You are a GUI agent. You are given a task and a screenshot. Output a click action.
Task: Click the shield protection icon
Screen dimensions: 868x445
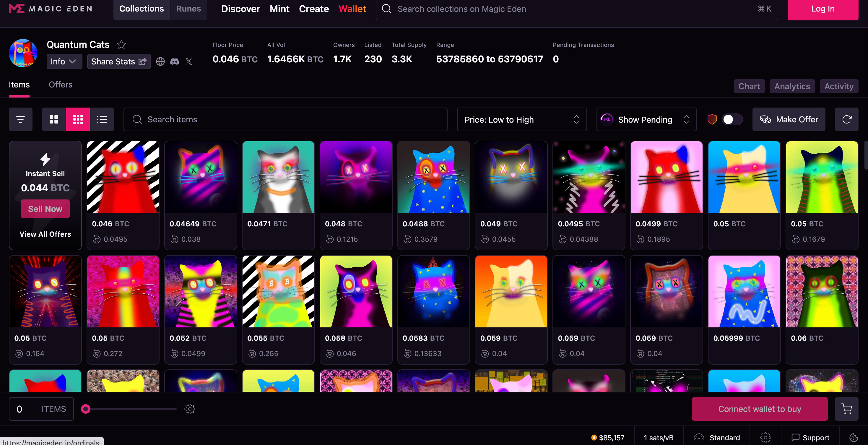pyautogui.click(x=712, y=119)
